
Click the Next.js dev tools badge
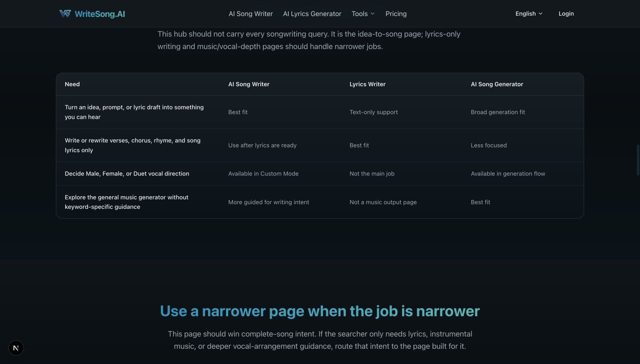(x=16, y=348)
